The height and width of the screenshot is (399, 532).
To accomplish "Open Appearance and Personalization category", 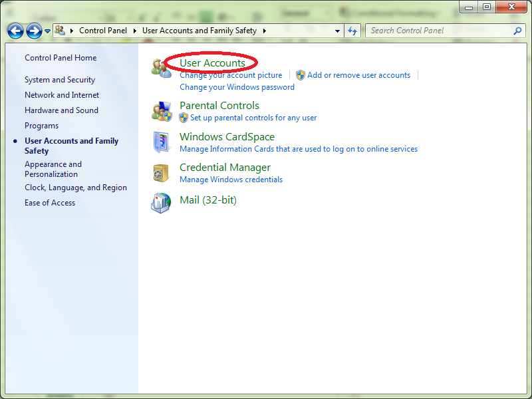I will point(53,169).
